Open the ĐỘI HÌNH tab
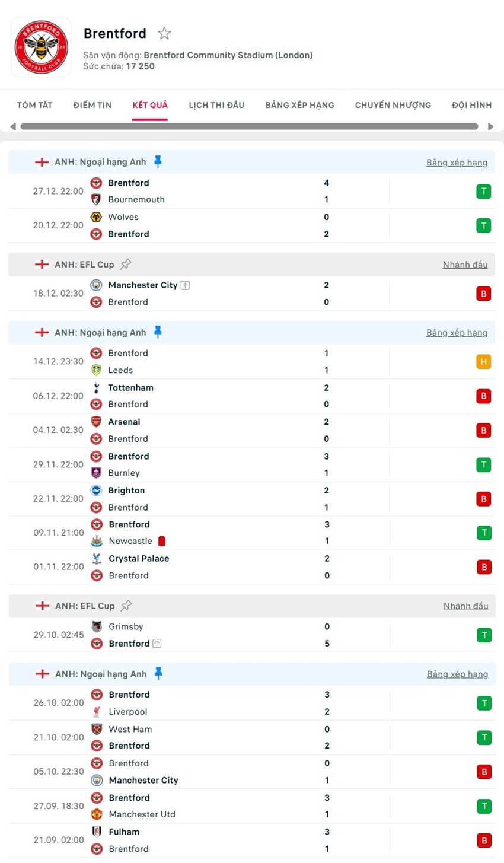The image size is (504, 863). point(471,105)
